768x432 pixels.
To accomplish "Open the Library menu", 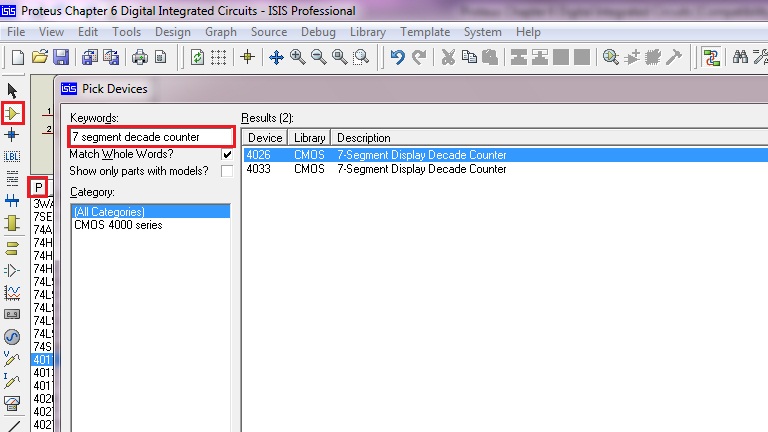I will (368, 32).
